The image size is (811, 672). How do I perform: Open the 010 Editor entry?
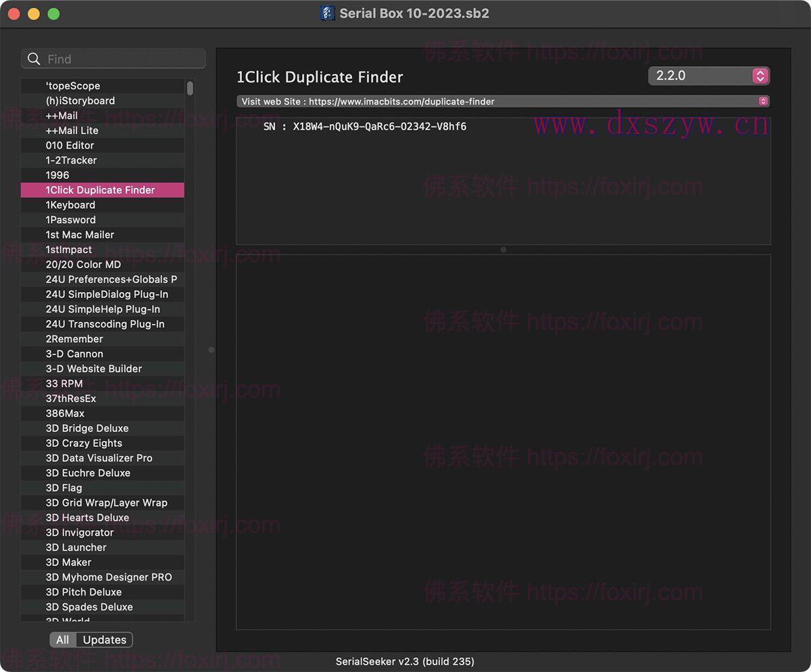pos(102,145)
